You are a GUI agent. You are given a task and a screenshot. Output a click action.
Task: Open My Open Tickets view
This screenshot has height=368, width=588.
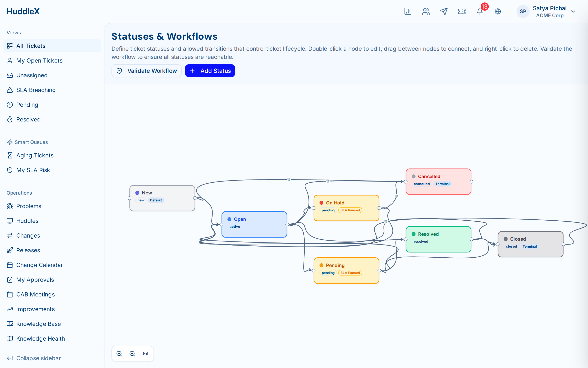[52, 61]
